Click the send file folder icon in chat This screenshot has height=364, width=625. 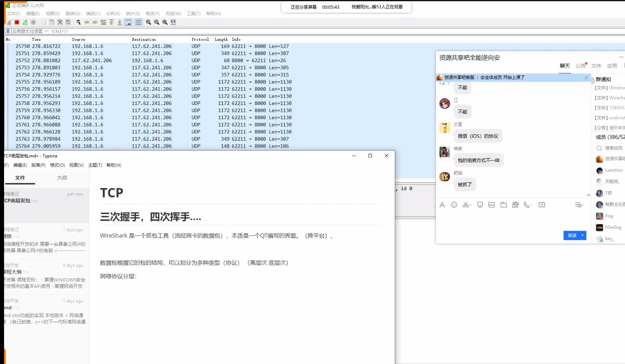point(504,205)
